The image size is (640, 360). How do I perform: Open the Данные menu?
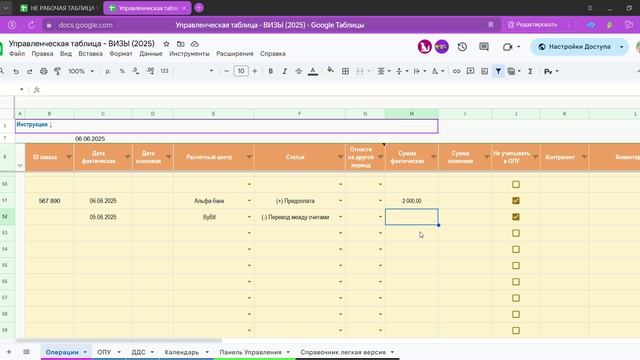[151, 53]
